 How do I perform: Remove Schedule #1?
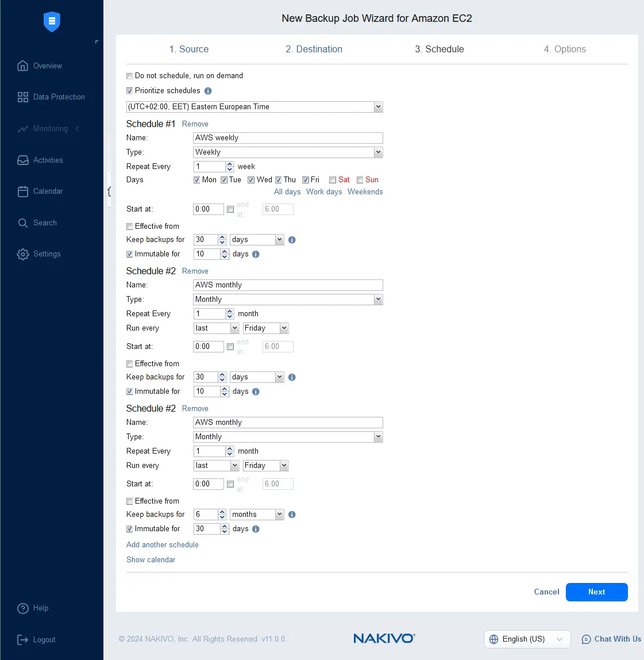[x=195, y=124]
